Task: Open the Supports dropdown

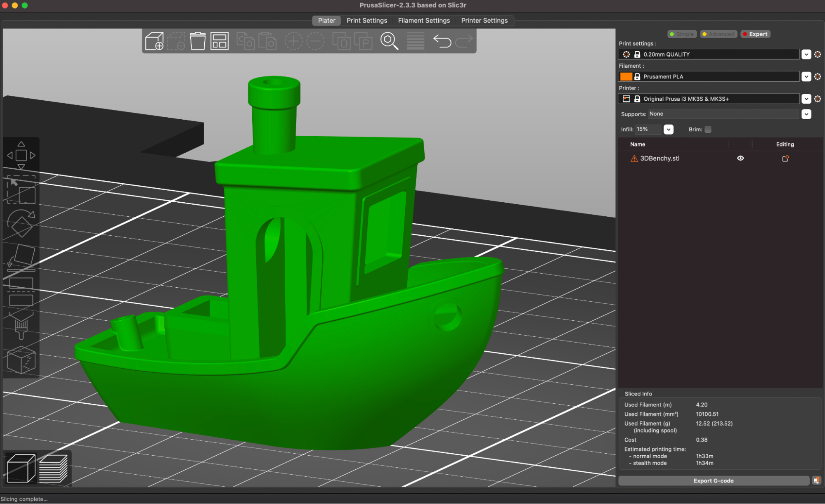Action: click(x=806, y=114)
